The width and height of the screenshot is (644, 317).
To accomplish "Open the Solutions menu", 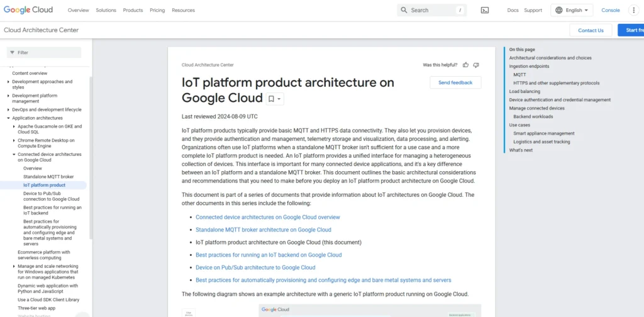I will tap(106, 10).
